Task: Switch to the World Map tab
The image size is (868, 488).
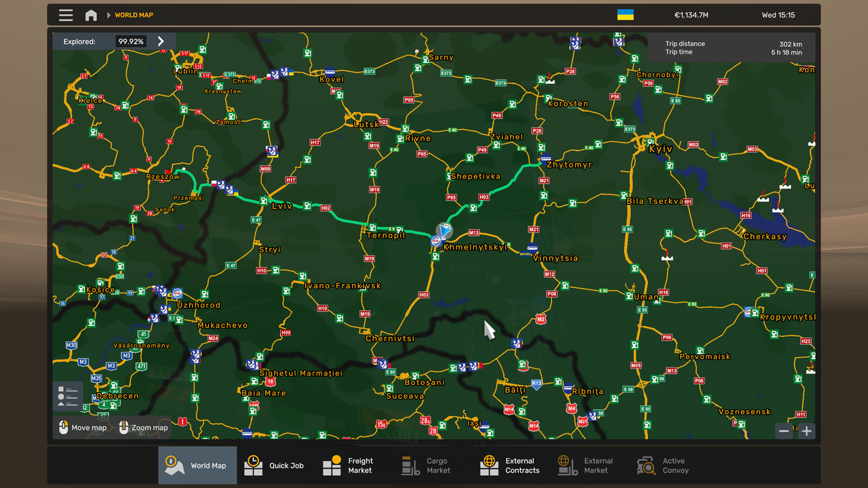Action: pos(198,466)
